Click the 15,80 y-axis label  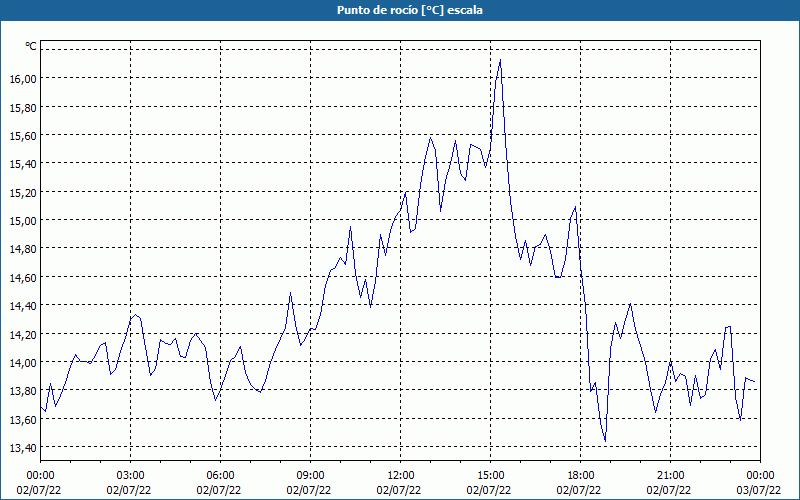[22, 107]
